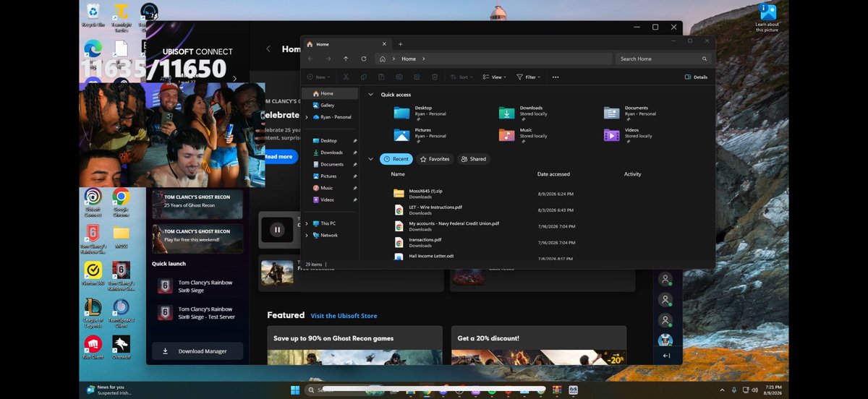
Task: Open the Overwolf desktop shortcut
Action: pos(121,346)
